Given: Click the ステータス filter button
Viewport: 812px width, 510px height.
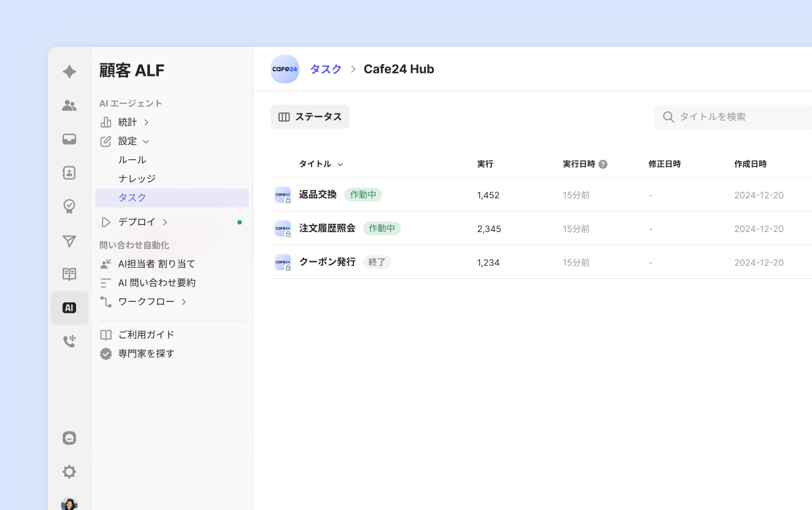Looking at the screenshot, I should (310, 117).
